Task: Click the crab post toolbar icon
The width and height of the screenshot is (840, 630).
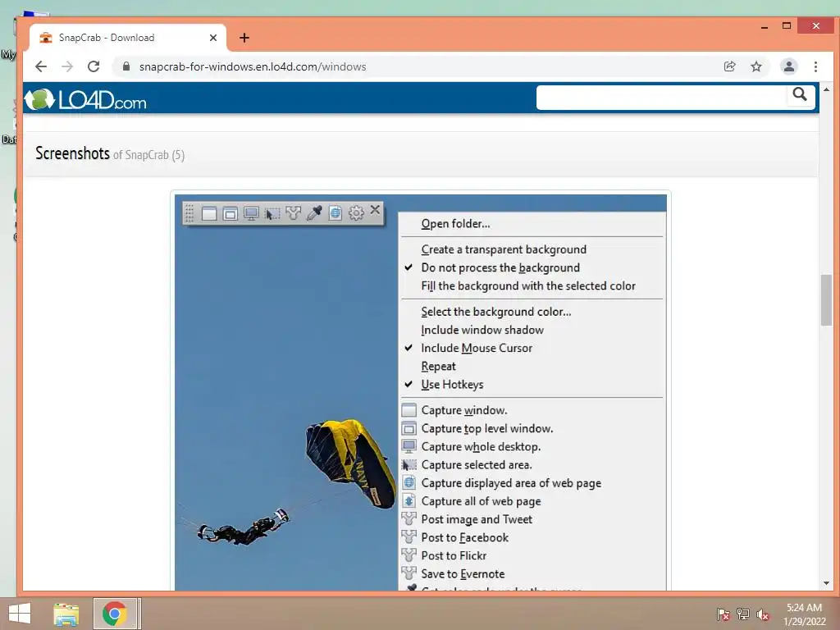Action: tap(293, 213)
